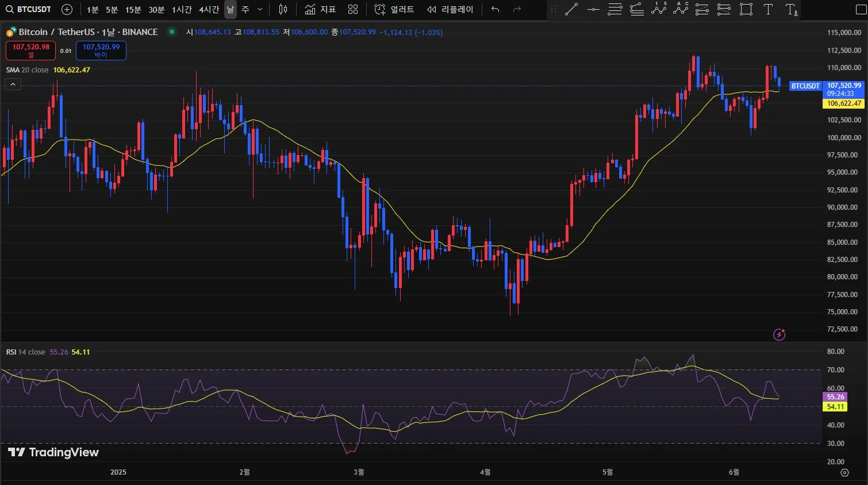Viewport: 868px width, 485px height.
Task: Select the 주 weekly timeframe
Action: 245,9
